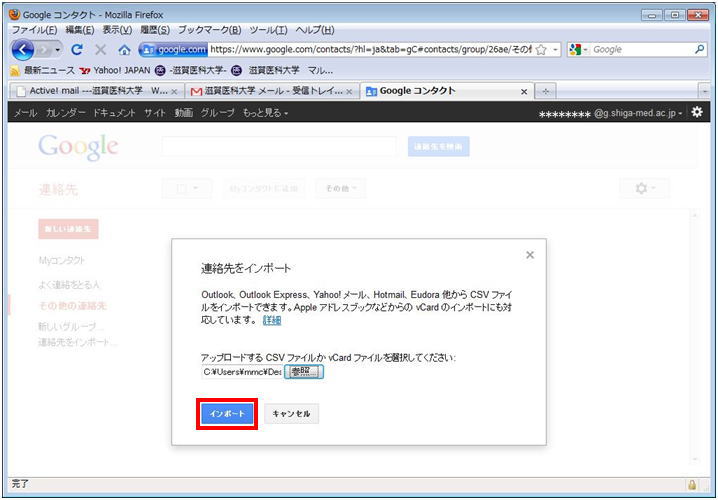This screenshot has height=500, width=718.
Task: Click the URL address field
Action: pos(370,49)
